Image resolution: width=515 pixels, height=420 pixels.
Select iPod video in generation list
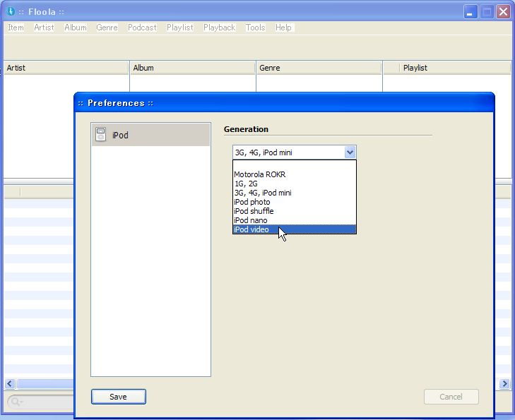pyautogui.click(x=295, y=229)
